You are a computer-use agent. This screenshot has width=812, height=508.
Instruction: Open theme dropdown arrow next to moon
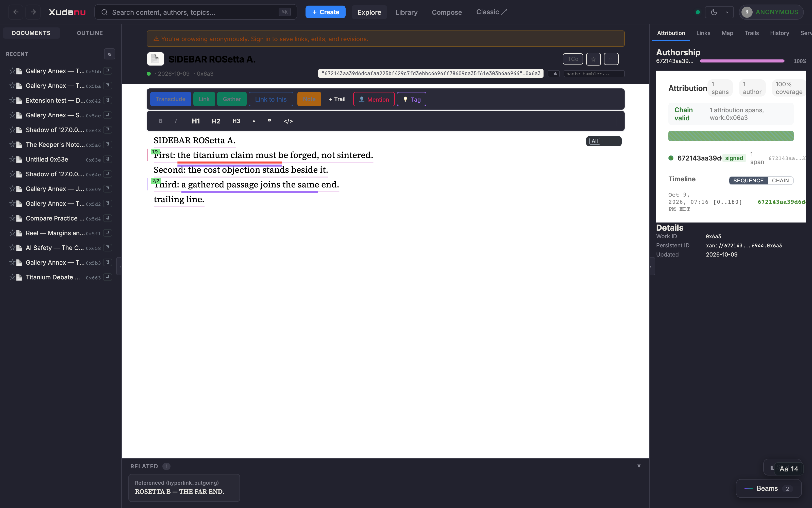pos(727,12)
